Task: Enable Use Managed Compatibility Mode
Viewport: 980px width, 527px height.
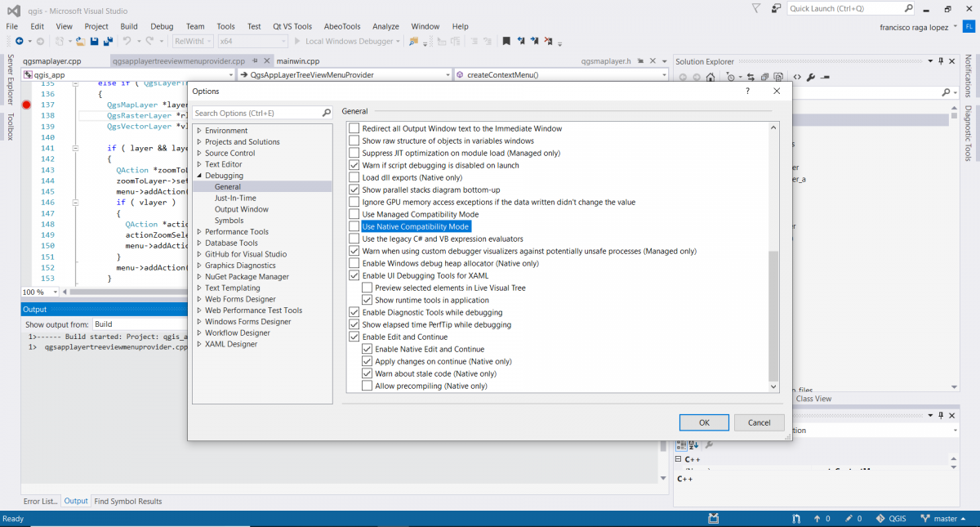Action: 354,214
